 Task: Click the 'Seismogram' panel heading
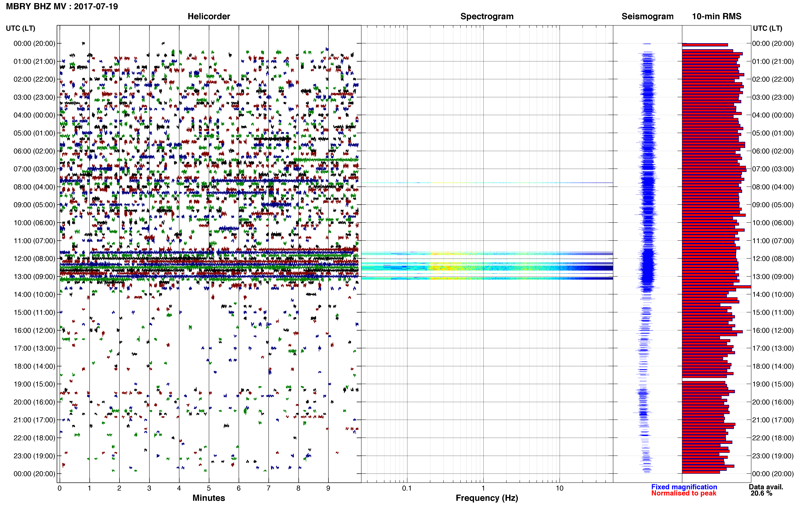point(647,16)
